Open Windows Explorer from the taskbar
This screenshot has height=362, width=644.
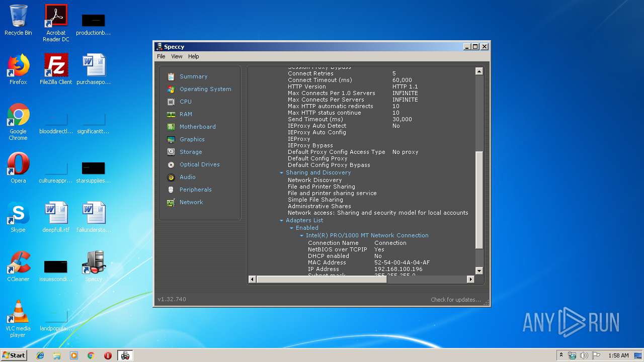click(57, 355)
